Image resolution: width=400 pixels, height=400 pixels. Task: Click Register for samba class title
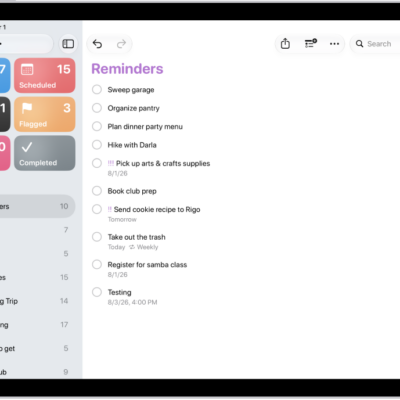tap(147, 265)
